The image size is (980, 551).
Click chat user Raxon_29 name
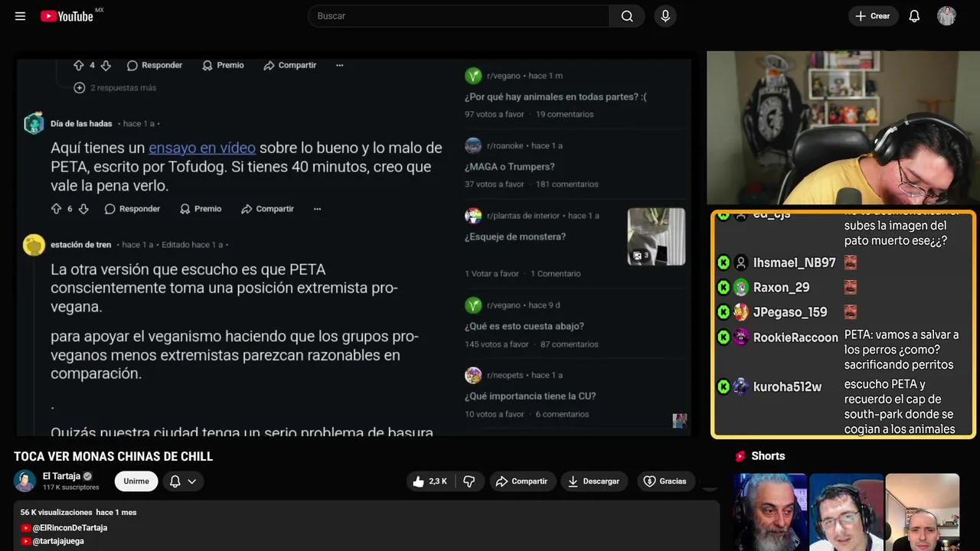781,288
